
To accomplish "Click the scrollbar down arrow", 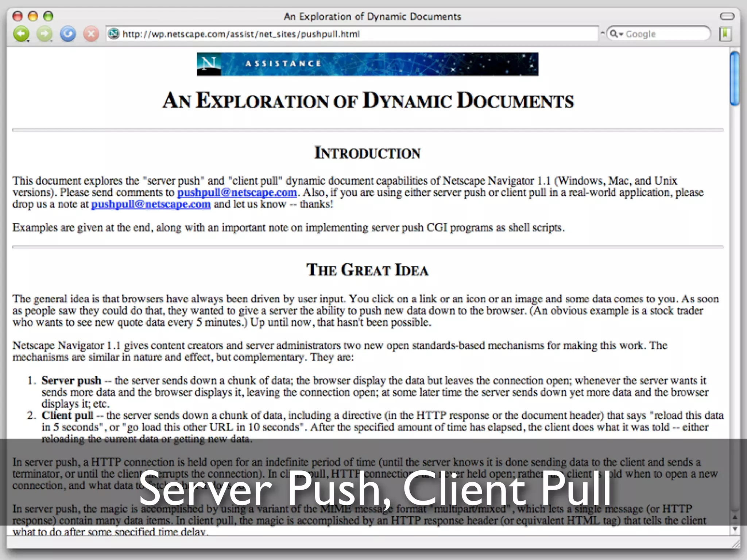I will click(x=735, y=529).
